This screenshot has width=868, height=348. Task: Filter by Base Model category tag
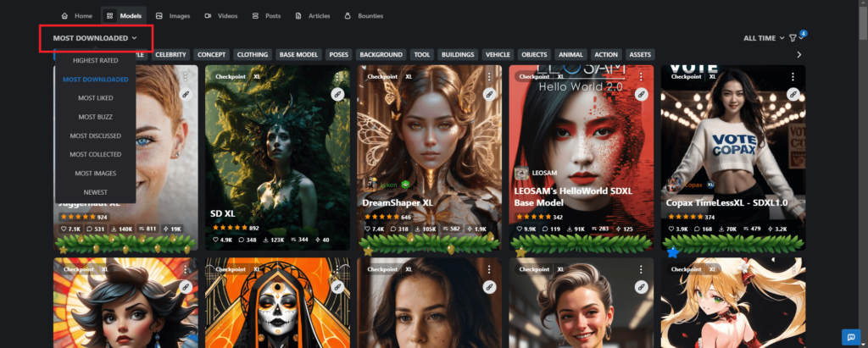coord(298,54)
